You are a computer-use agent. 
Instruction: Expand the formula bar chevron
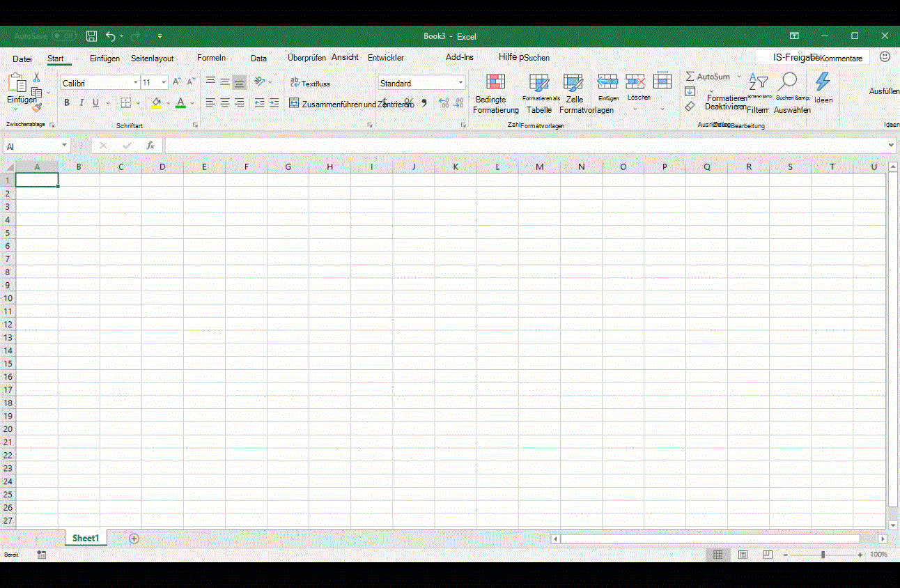891,145
